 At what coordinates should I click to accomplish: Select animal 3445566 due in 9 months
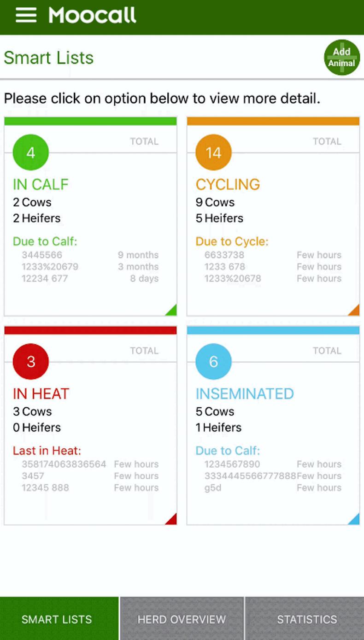point(42,255)
